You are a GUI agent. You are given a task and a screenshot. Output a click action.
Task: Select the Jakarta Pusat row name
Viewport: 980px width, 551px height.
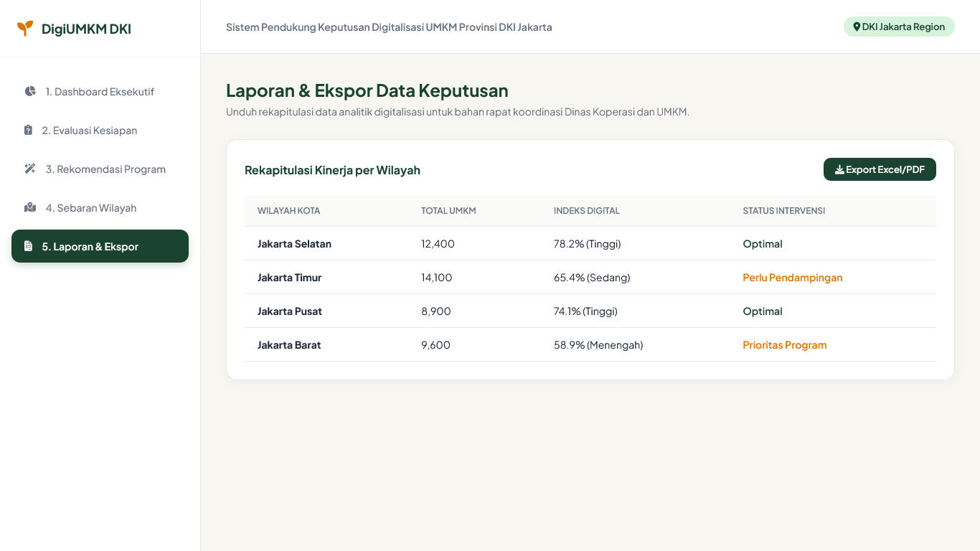pos(290,311)
